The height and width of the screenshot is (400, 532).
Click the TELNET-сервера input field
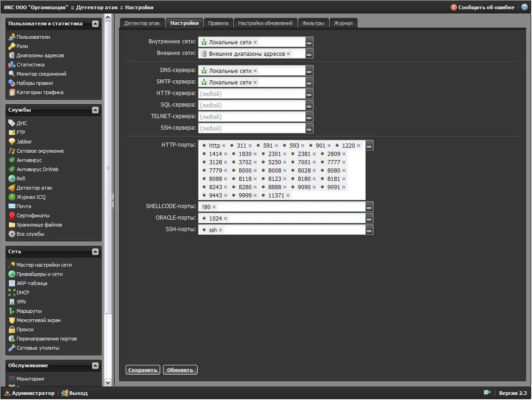pyautogui.click(x=252, y=117)
